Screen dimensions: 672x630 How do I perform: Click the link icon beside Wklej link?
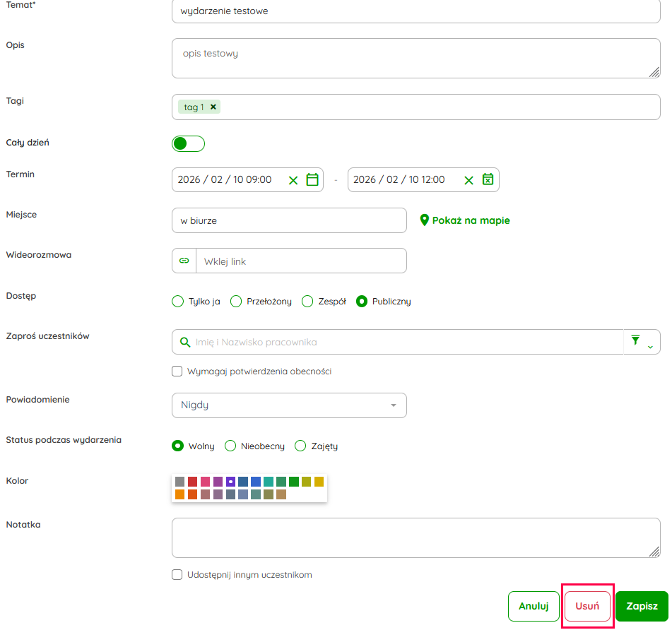(x=184, y=261)
